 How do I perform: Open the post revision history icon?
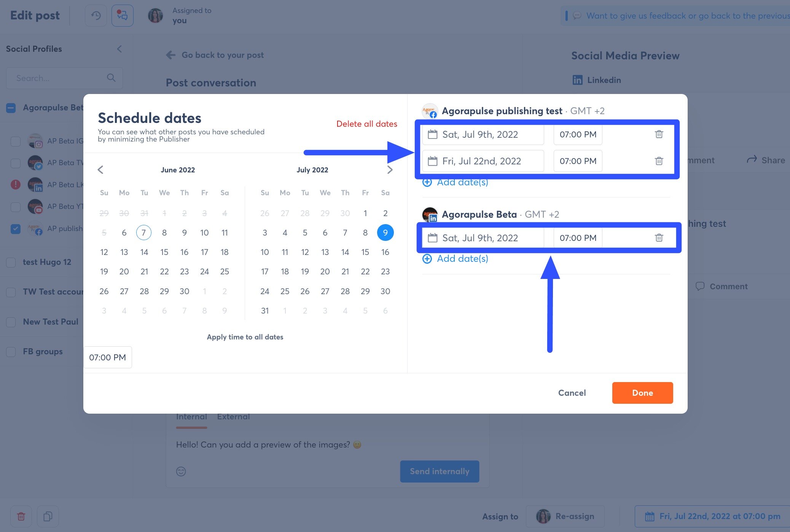point(96,15)
